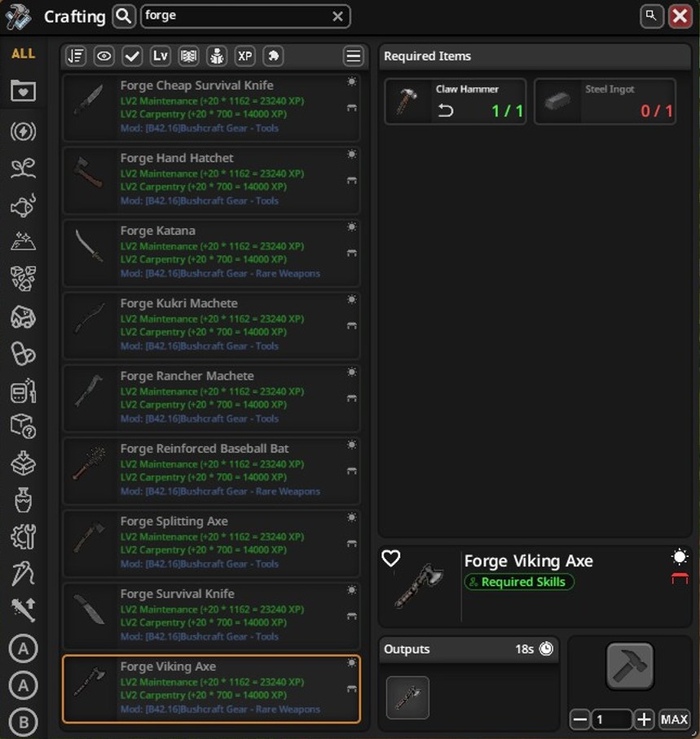Open the hamburger list view menu
This screenshot has height=739, width=700.
pos(354,56)
